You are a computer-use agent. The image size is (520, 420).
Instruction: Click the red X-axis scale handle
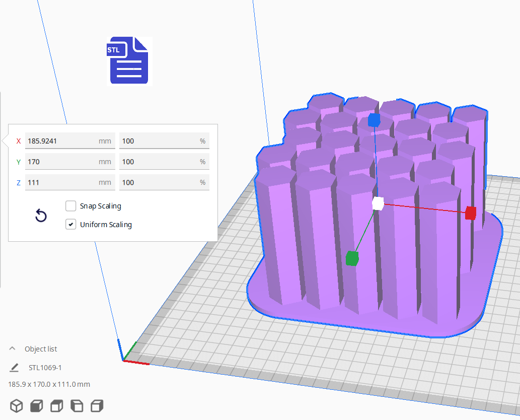click(470, 213)
